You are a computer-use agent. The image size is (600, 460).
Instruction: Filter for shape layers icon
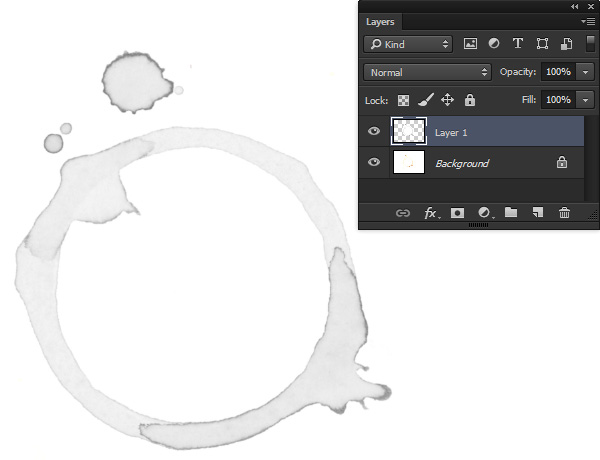[x=542, y=44]
